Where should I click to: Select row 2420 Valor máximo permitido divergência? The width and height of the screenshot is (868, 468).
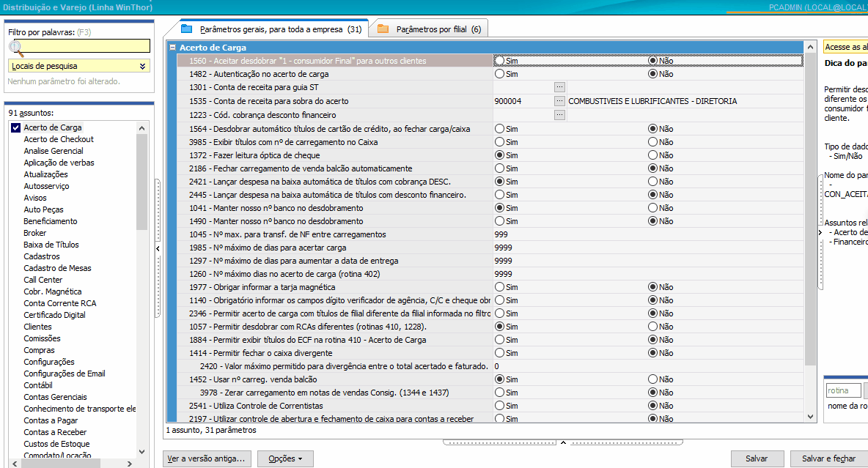pos(345,366)
